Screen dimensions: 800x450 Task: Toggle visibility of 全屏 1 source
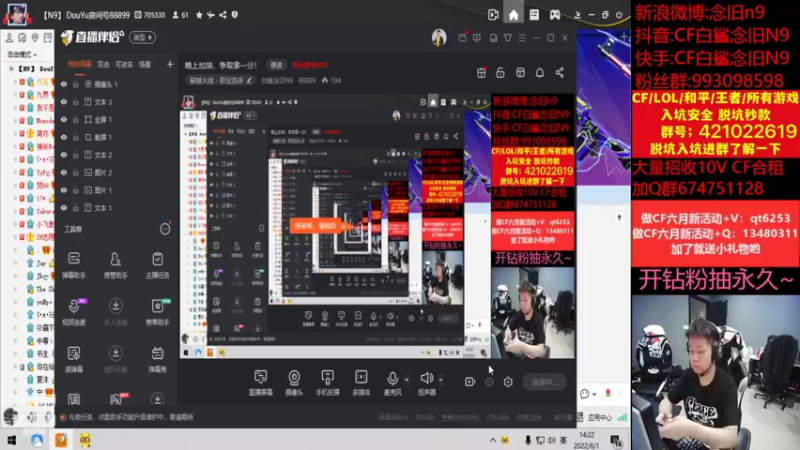64,119
